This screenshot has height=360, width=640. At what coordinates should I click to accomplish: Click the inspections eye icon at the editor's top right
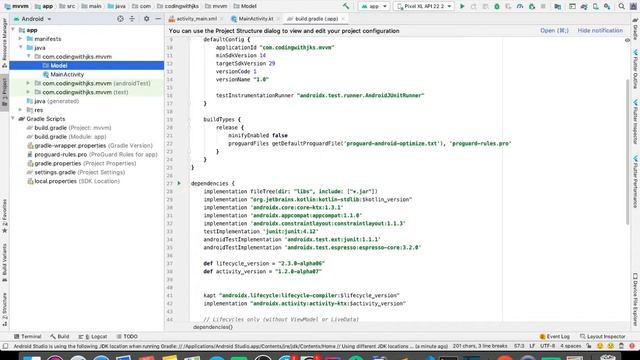627,40
